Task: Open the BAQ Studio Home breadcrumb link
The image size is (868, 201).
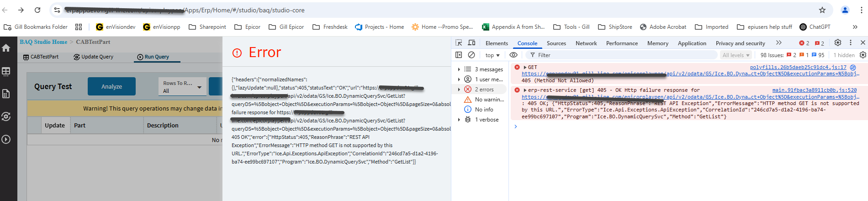Action: tap(43, 42)
